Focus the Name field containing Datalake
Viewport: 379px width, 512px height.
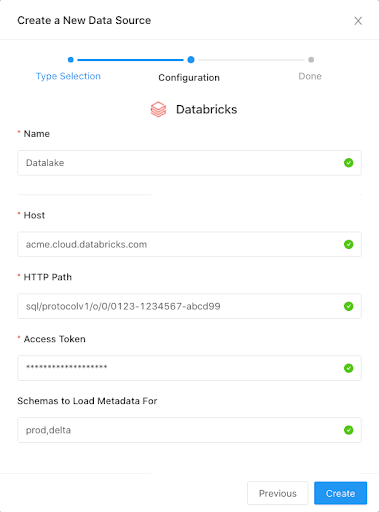[189, 163]
